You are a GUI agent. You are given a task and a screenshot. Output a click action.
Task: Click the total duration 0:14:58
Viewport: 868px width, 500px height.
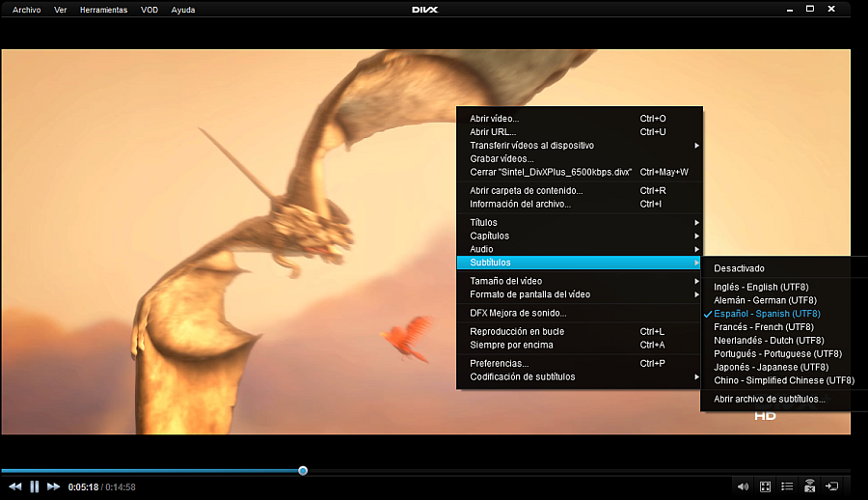(x=121, y=487)
